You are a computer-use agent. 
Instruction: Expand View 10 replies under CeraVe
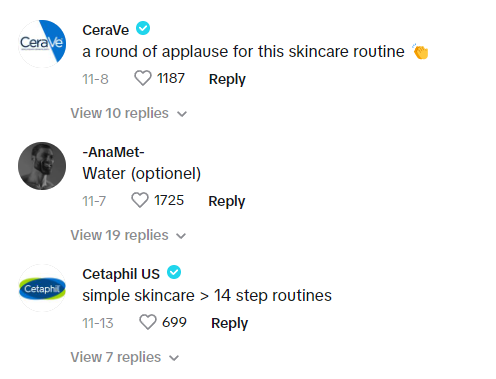point(129,113)
